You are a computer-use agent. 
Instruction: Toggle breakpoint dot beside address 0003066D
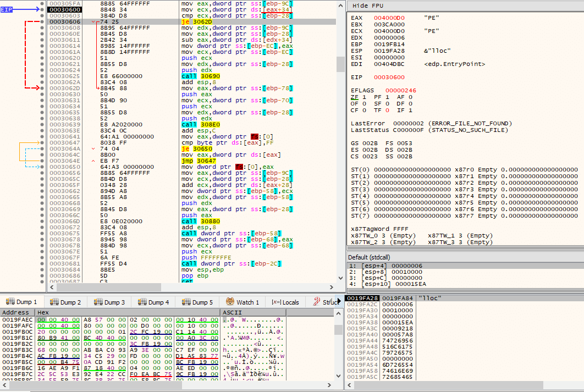42,221
